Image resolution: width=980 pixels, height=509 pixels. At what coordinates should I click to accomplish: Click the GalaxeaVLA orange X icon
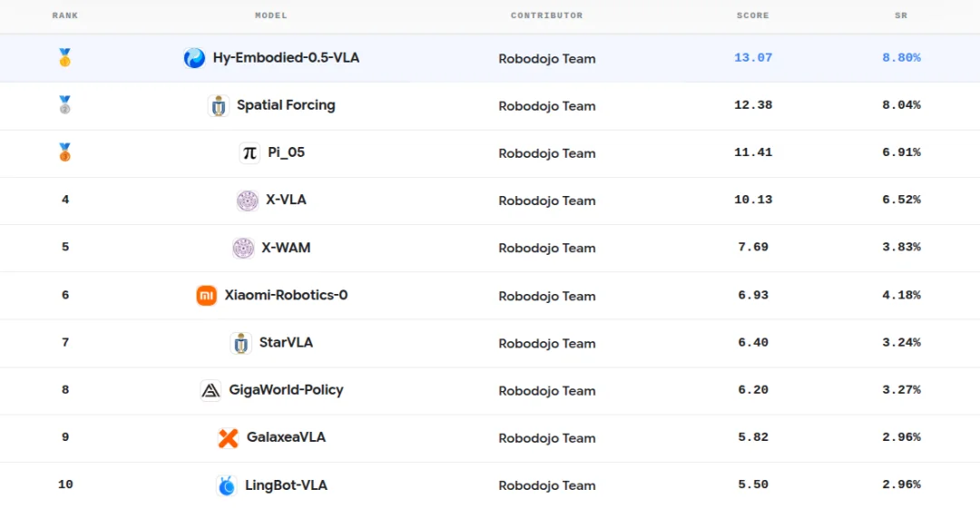228,437
